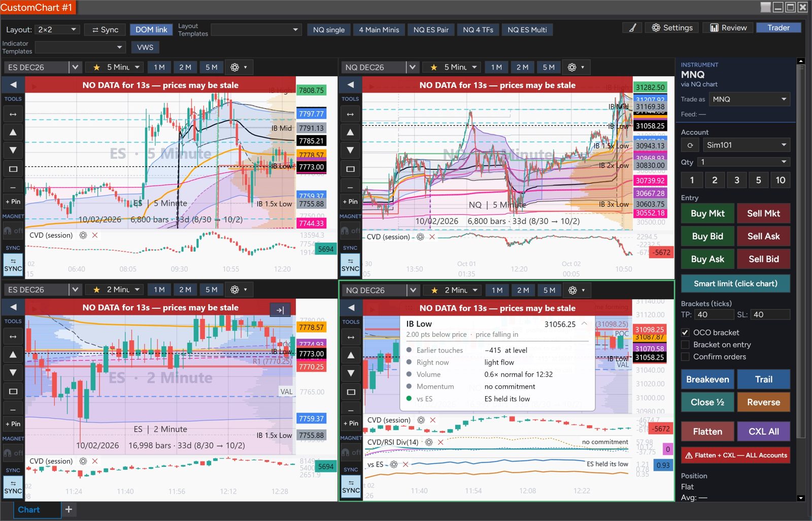Click the pencil draw icon near Settings

point(632,28)
